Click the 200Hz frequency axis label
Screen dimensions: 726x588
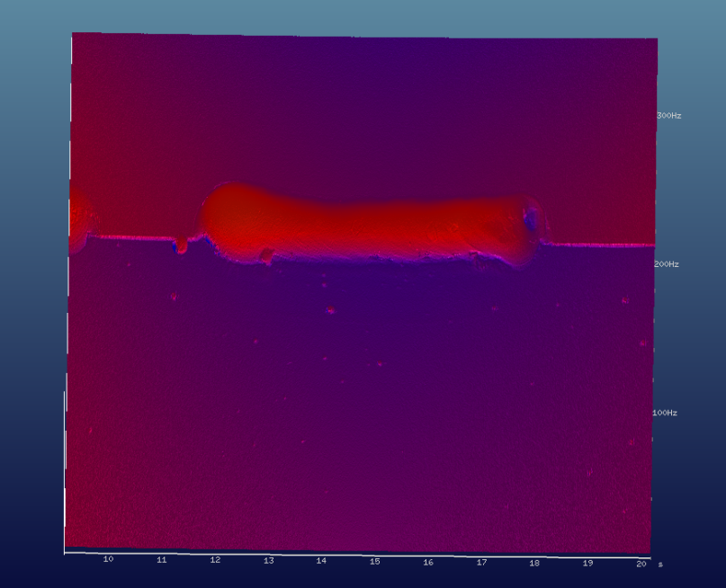[667, 264]
